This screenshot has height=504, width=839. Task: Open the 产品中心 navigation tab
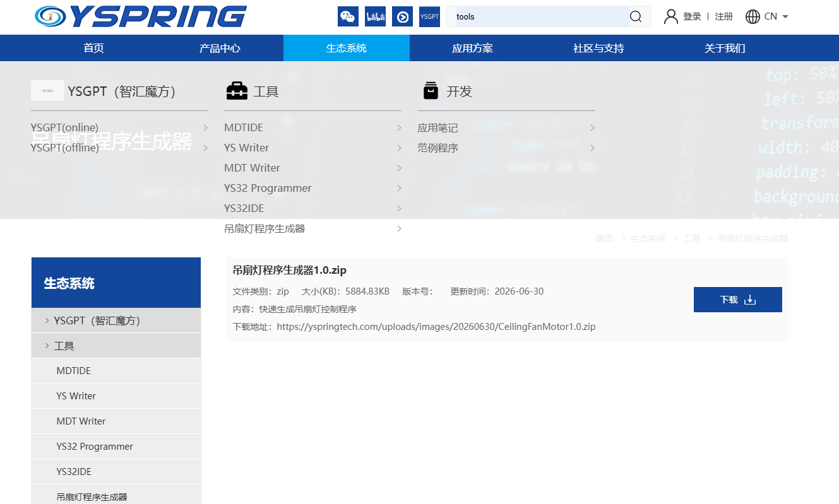click(x=220, y=48)
